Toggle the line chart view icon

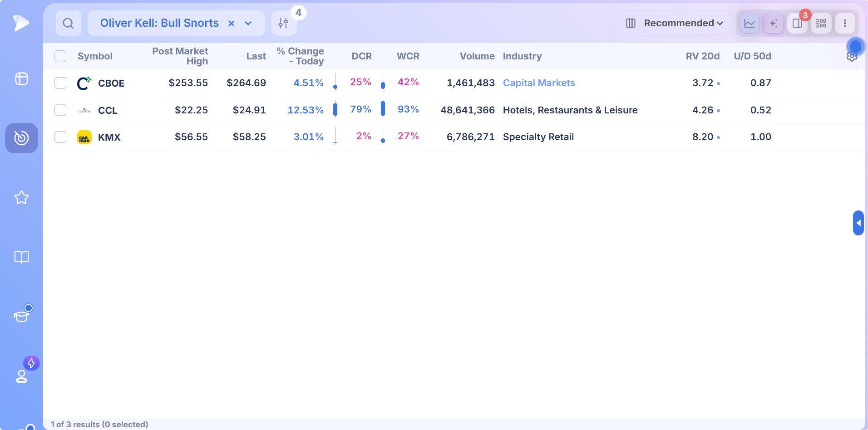coord(750,23)
